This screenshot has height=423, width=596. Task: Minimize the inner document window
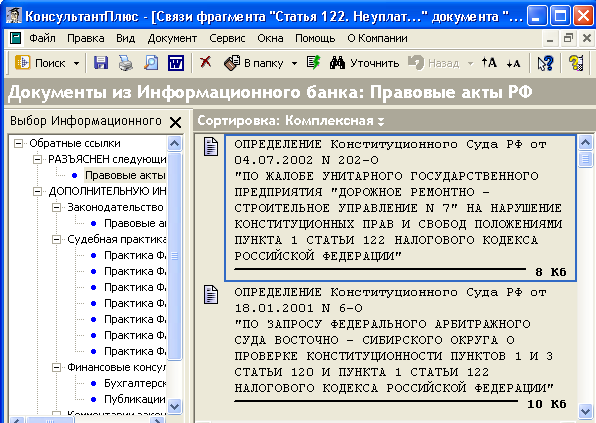pos(550,38)
